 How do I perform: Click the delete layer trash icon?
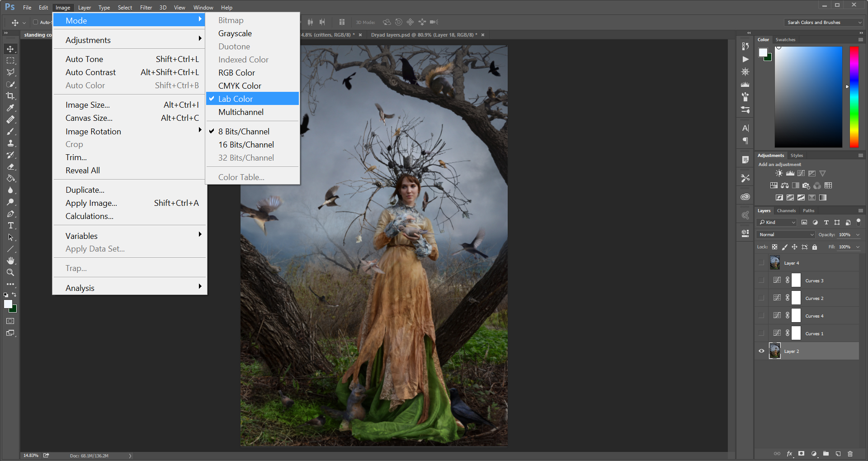coord(850,453)
